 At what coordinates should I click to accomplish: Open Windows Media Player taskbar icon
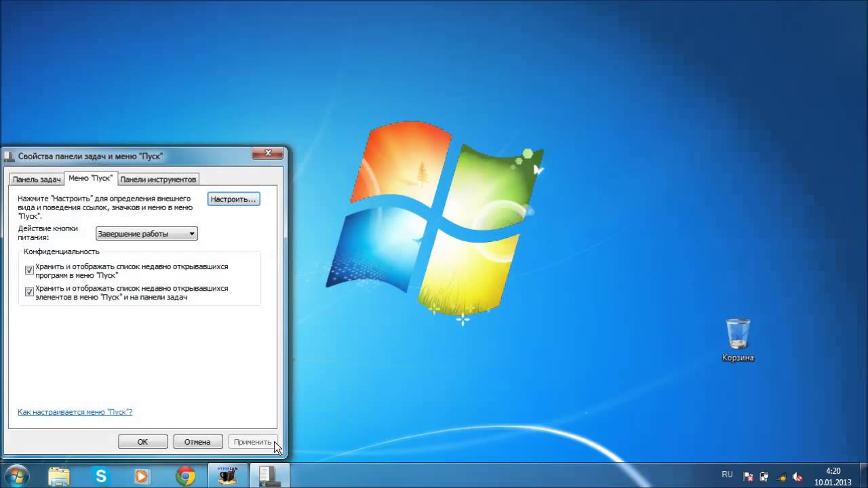click(142, 476)
